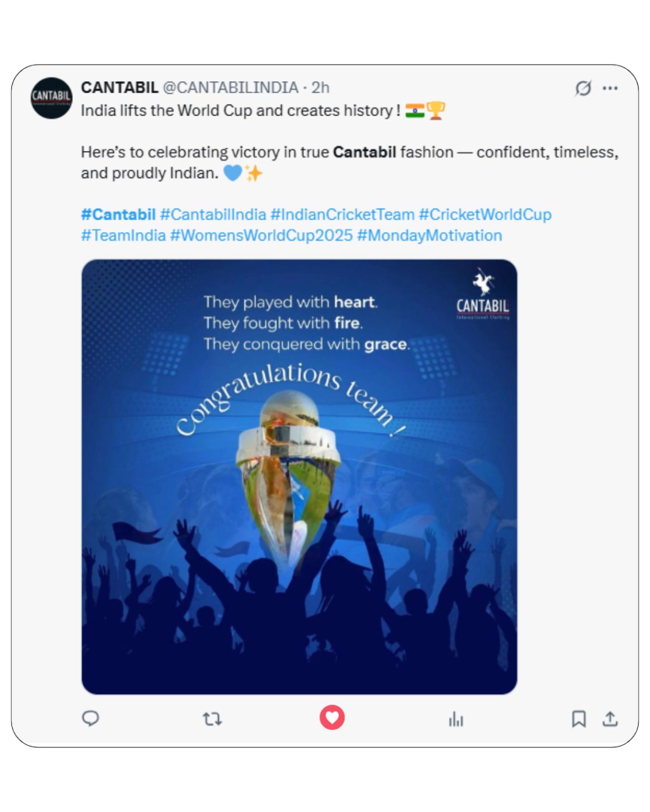Unlike the post by clicking the red heart
This screenshot has width=650, height=812.
coord(332,718)
